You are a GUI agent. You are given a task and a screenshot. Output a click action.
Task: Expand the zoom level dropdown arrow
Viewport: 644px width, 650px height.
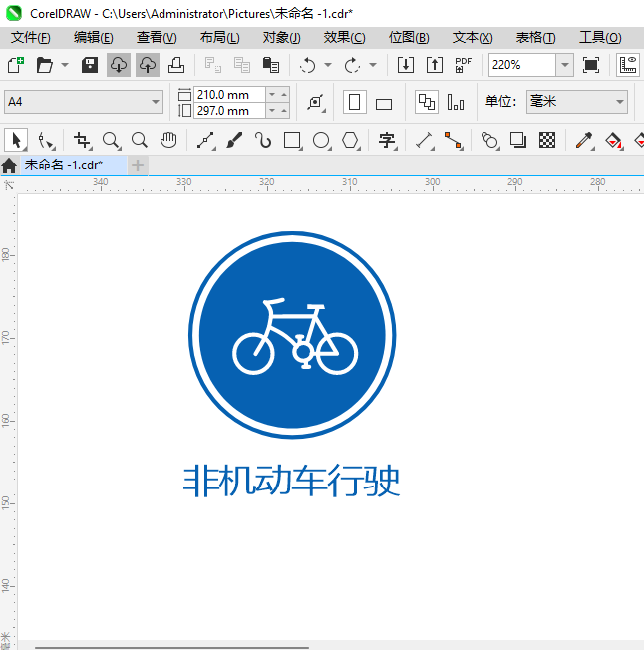pyautogui.click(x=564, y=65)
